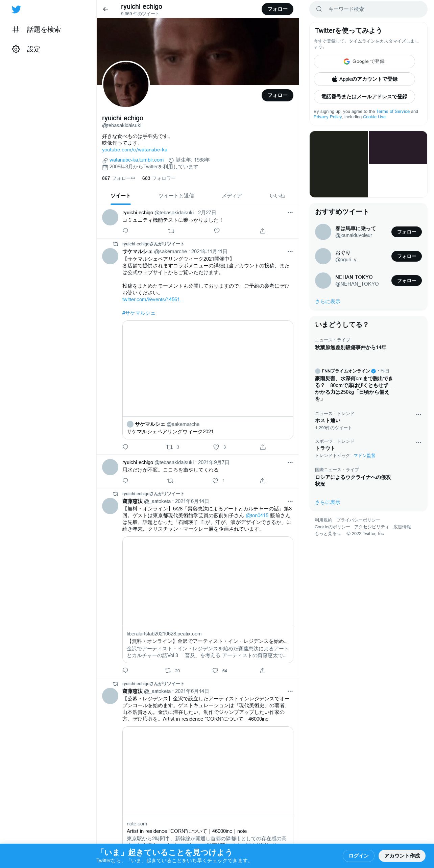Show more おすすめツイート with さらに表示
The image size is (434, 868).
[328, 302]
